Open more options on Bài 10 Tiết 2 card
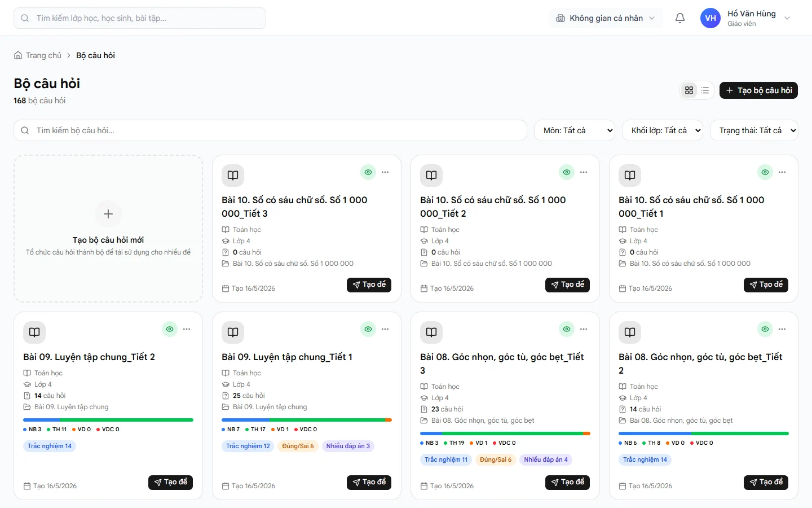This screenshot has width=812, height=508. tap(584, 172)
